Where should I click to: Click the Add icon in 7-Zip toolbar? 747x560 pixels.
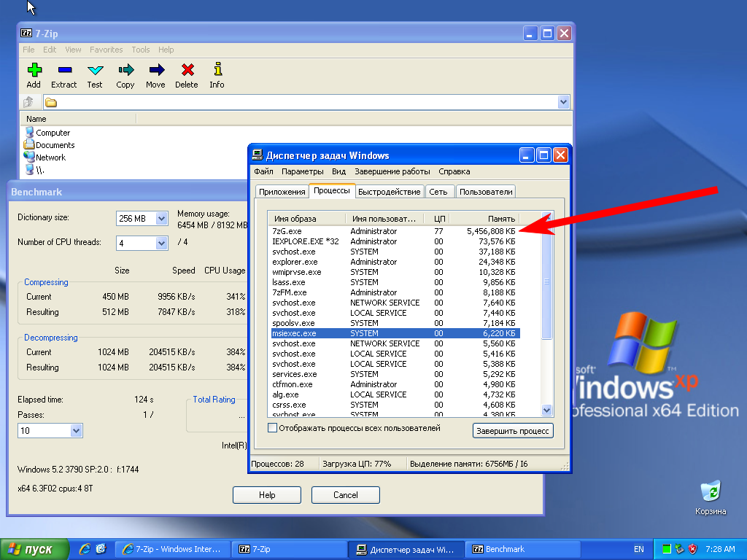(x=34, y=70)
